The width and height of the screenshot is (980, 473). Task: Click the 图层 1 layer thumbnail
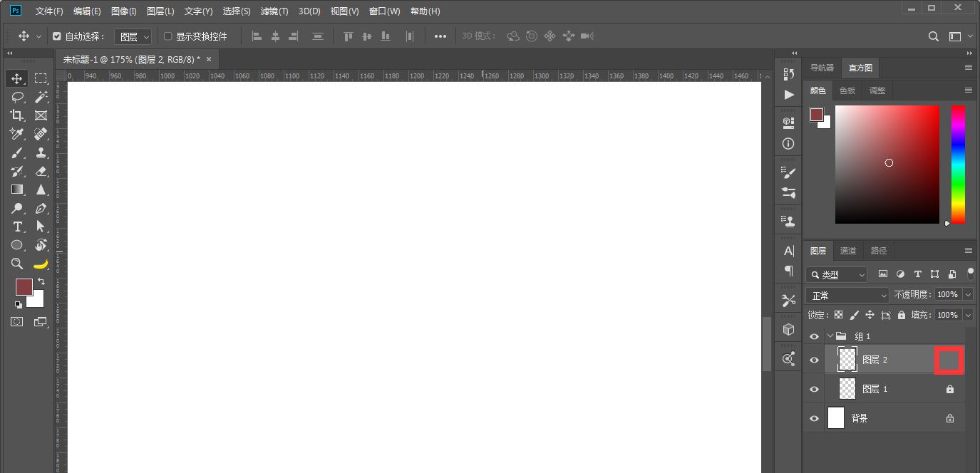point(847,389)
